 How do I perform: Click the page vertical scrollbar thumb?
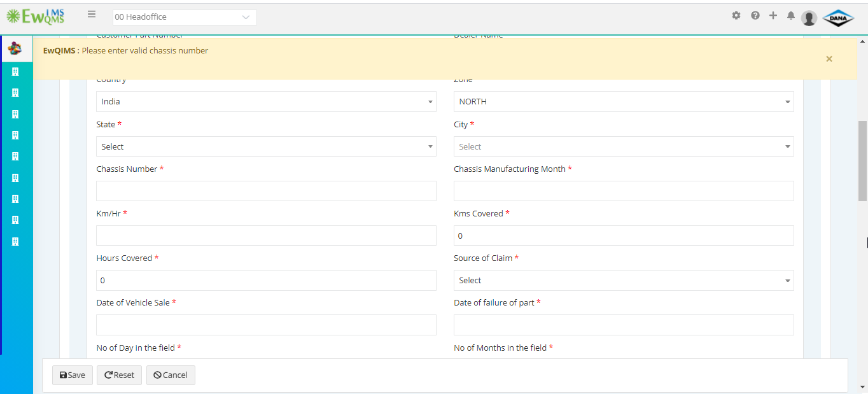click(863, 161)
